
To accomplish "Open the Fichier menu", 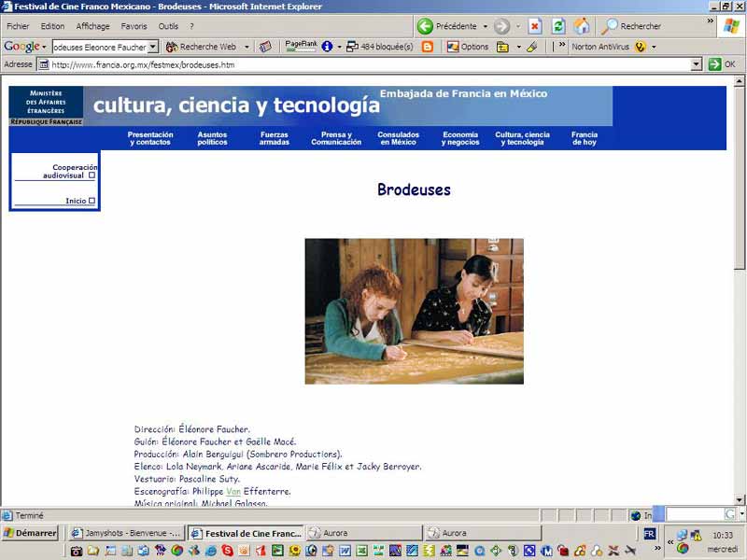I will [16, 26].
